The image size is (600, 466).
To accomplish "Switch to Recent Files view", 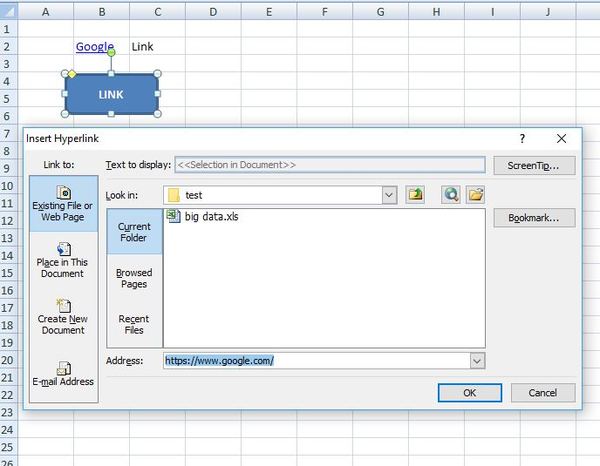I will tap(134, 324).
